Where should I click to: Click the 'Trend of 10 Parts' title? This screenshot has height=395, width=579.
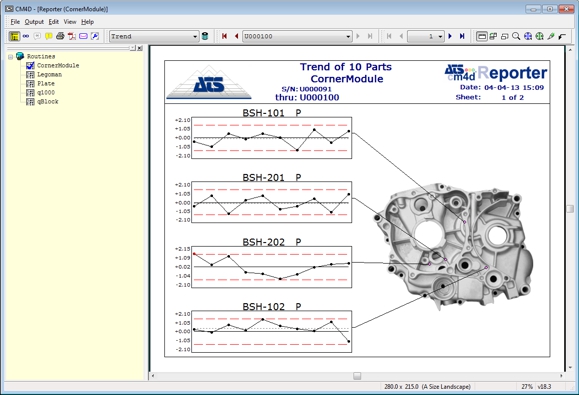click(346, 67)
